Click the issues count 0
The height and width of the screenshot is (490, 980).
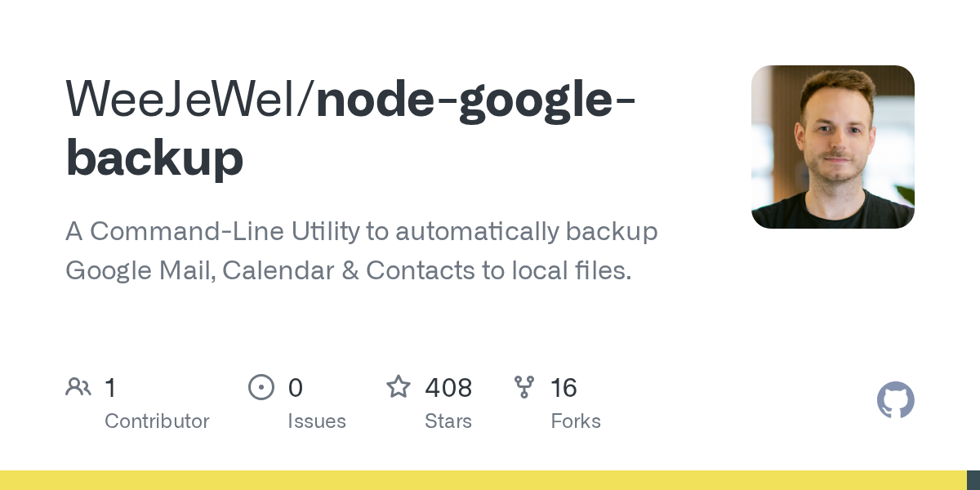coord(295,388)
